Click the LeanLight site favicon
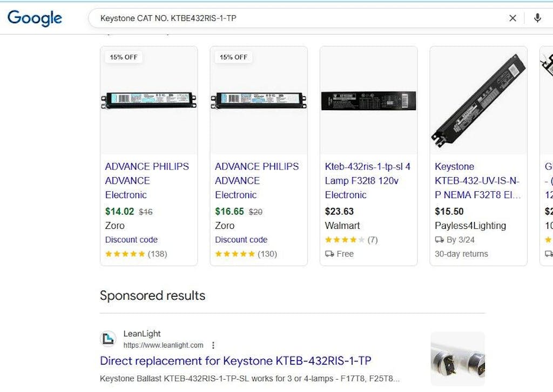 (x=108, y=339)
